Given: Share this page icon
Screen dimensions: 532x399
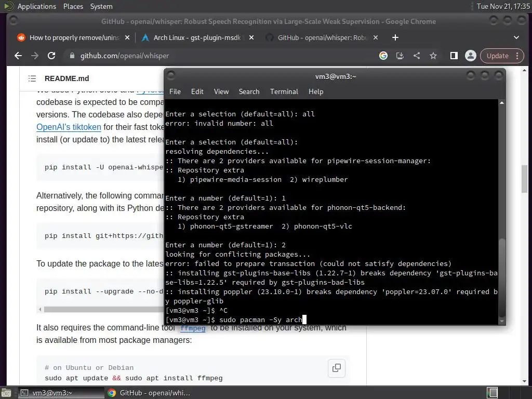Looking at the screenshot, I should [417, 56].
